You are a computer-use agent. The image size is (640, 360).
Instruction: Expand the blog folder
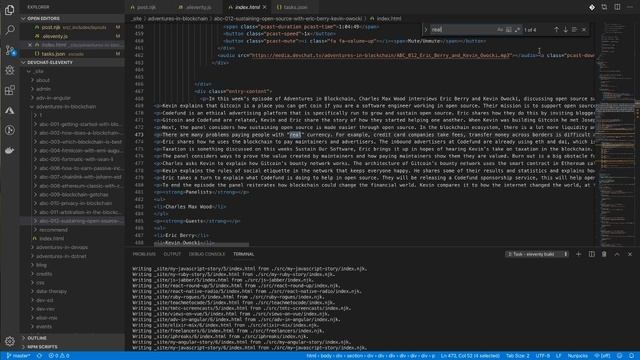click(x=73, y=265)
